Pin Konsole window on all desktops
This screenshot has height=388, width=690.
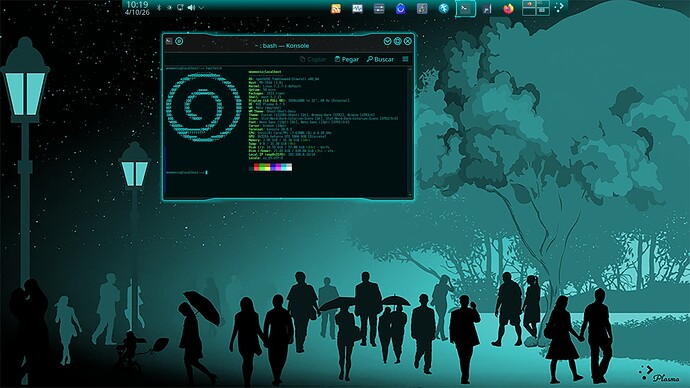(x=179, y=41)
